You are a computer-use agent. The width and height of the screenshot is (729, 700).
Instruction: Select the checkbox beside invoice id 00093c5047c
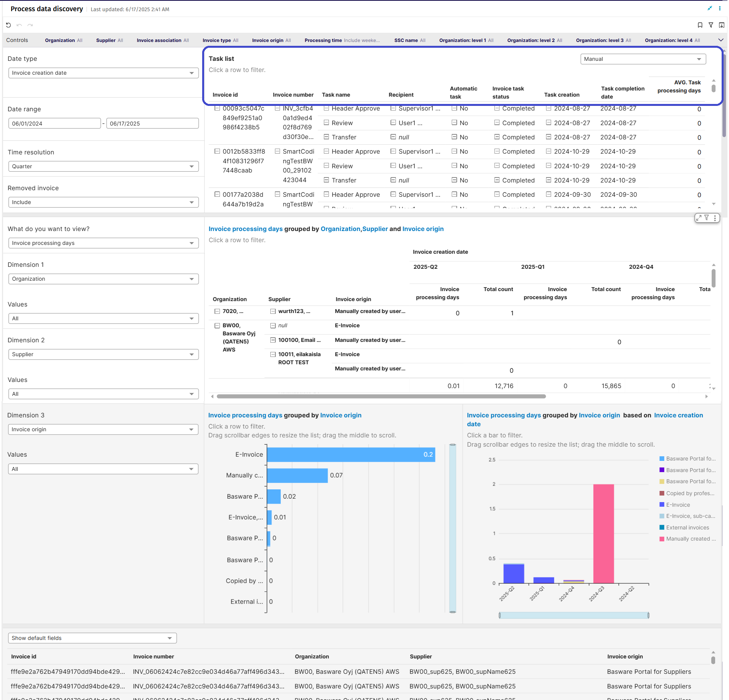pos(217,108)
